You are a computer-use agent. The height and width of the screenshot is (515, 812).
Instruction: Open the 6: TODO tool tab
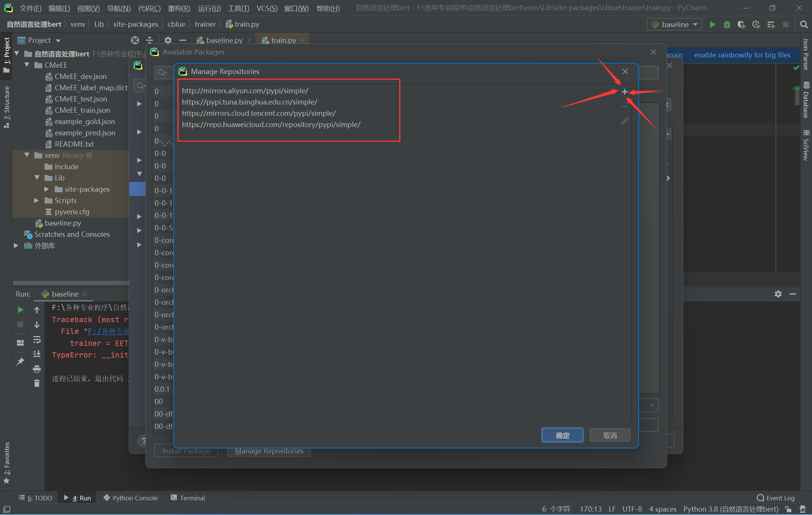[x=35, y=498]
